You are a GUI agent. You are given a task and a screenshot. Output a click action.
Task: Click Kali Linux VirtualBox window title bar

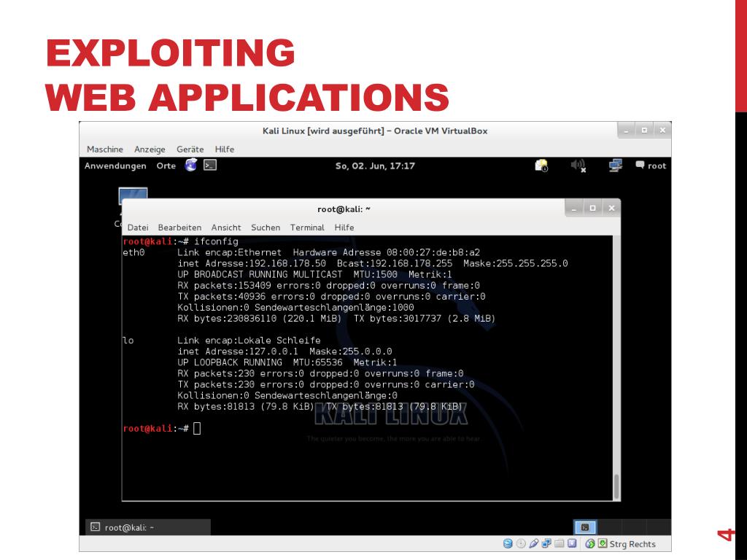click(375, 131)
